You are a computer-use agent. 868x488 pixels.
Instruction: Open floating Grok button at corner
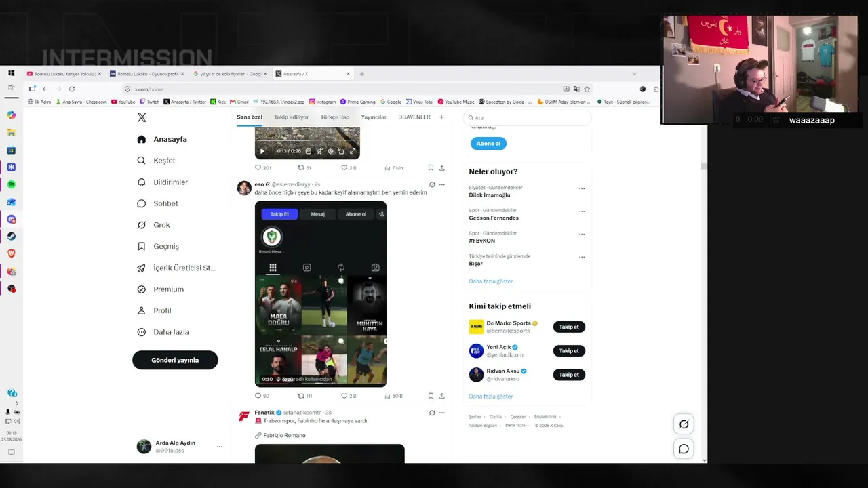click(x=684, y=424)
